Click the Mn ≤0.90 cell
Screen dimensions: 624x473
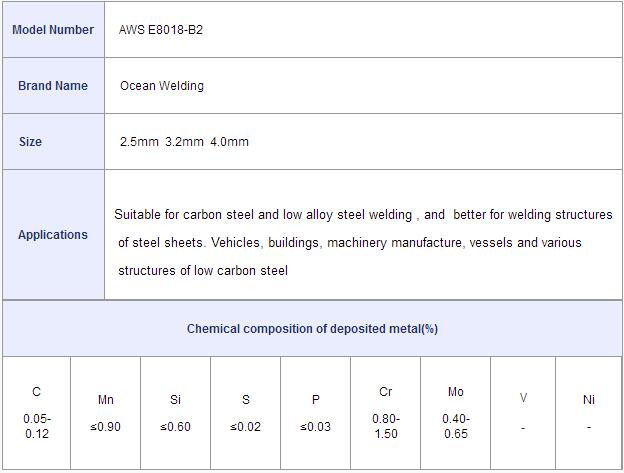tap(105, 413)
